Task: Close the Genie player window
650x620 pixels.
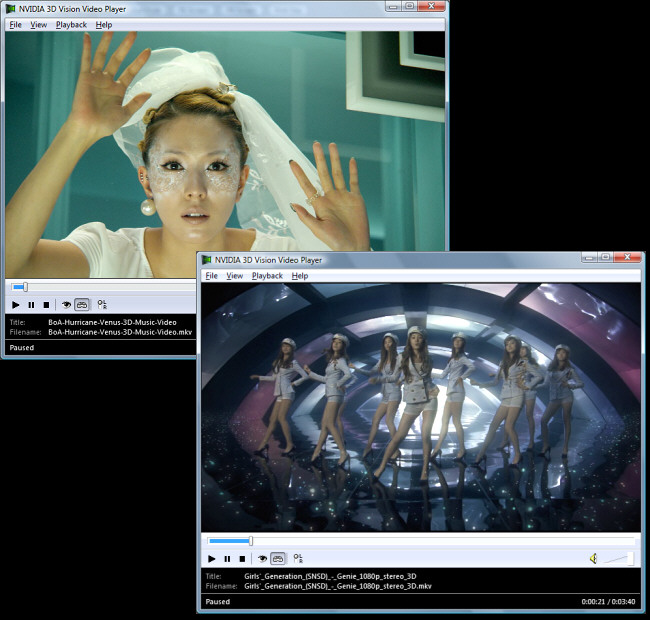Action: tap(627, 257)
